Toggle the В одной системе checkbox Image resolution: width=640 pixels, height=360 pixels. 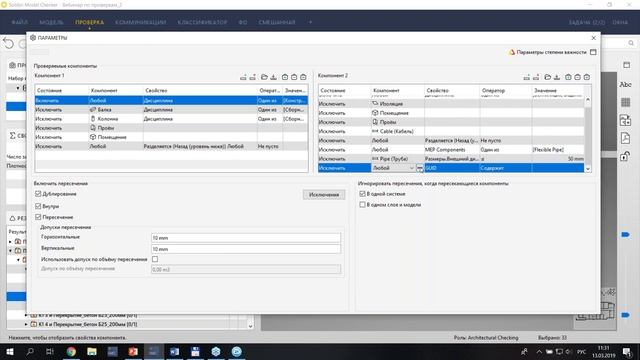362,193
